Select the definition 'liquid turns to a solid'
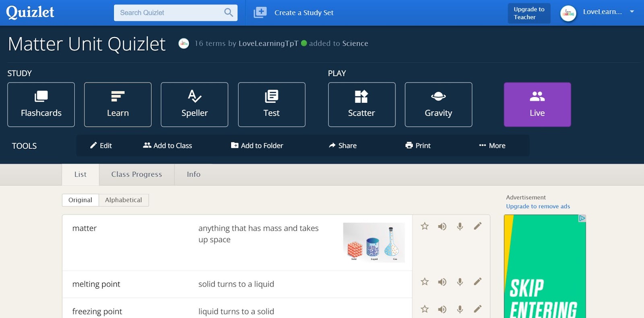644x318 pixels. point(236,312)
